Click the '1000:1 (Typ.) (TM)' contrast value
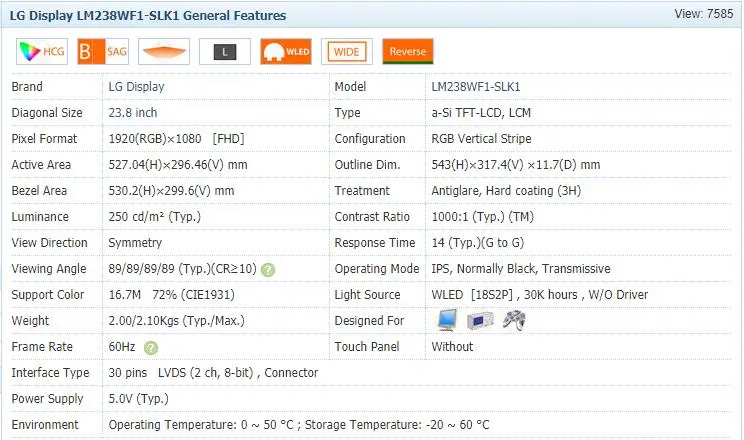This screenshot has height=440, width=744. [483, 217]
